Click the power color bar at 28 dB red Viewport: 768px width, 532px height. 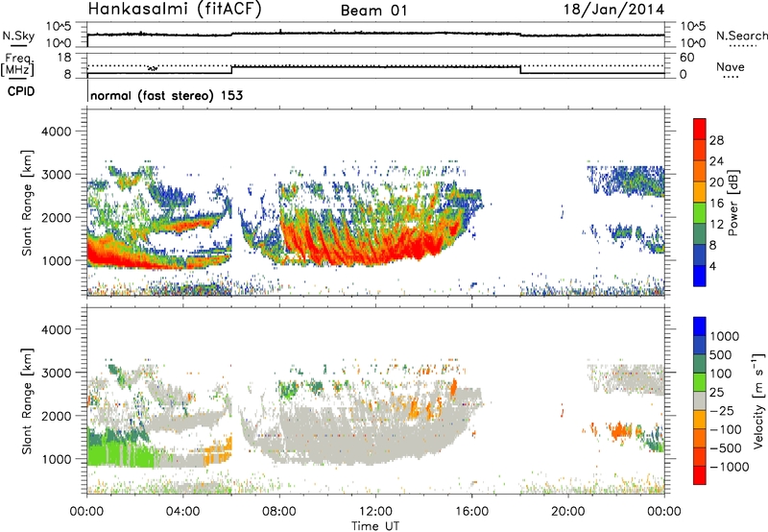(700, 130)
